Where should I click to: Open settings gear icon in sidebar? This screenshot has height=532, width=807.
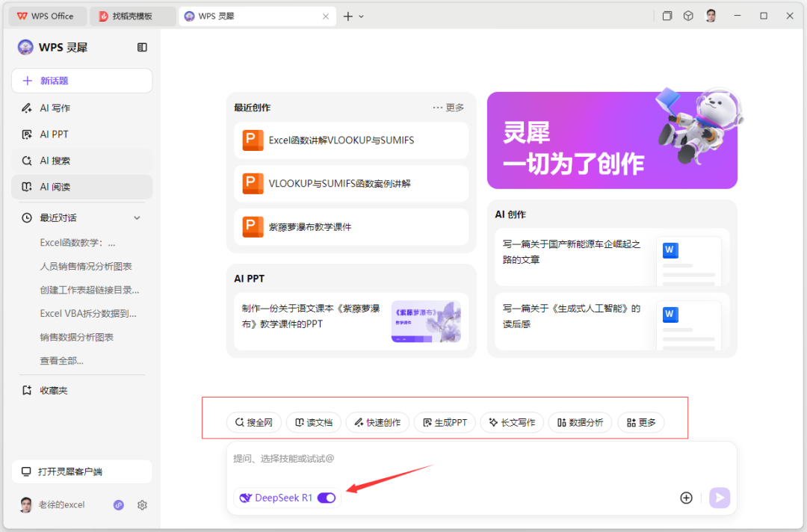(143, 505)
